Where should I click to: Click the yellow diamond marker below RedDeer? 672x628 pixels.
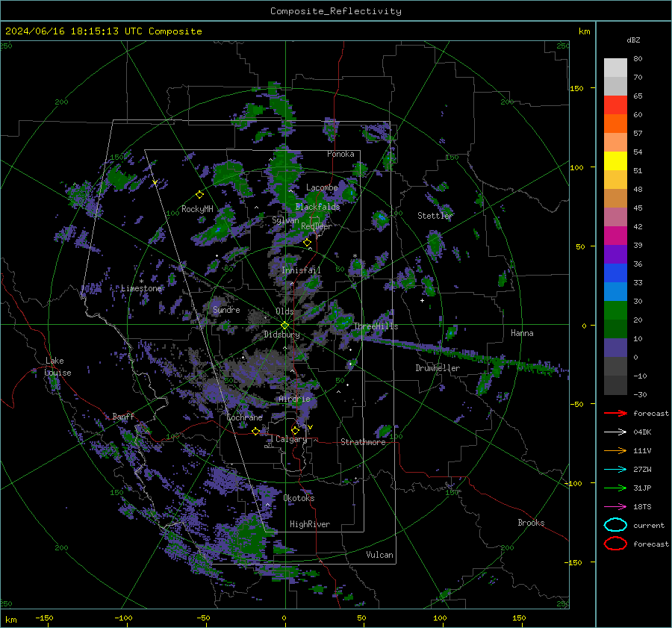tap(308, 243)
